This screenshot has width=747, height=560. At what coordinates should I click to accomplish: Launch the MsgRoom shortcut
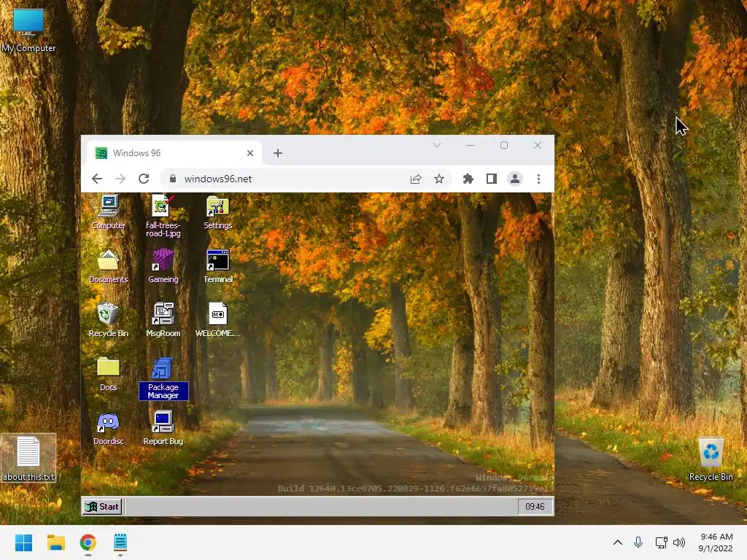[x=163, y=320]
